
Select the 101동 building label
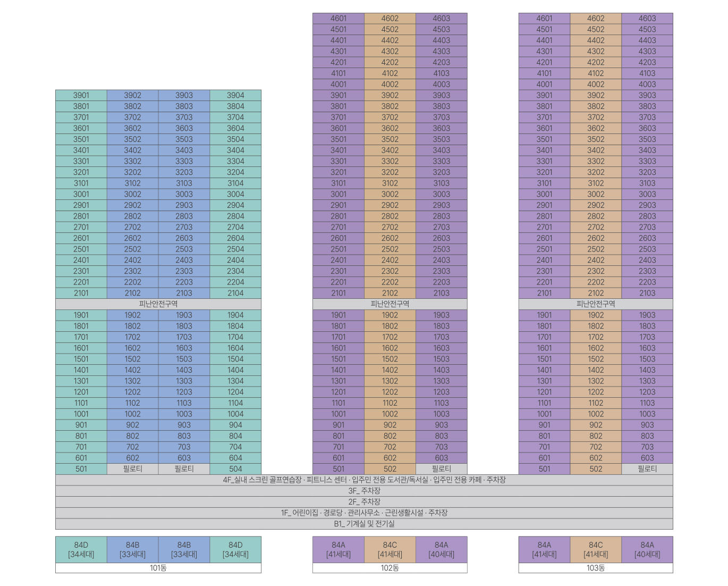pos(158,568)
